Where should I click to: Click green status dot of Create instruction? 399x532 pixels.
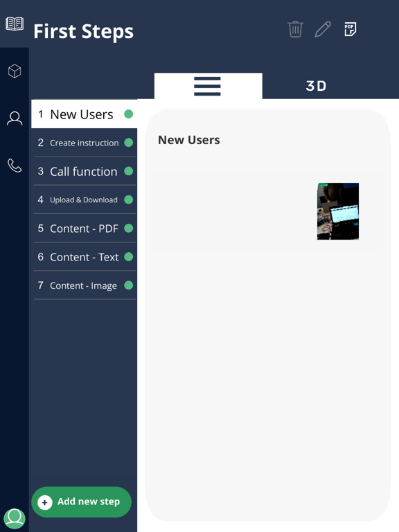click(x=129, y=143)
